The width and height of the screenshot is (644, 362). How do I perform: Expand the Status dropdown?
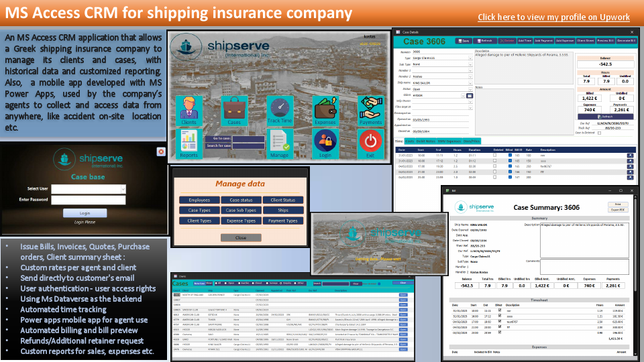[470, 89]
